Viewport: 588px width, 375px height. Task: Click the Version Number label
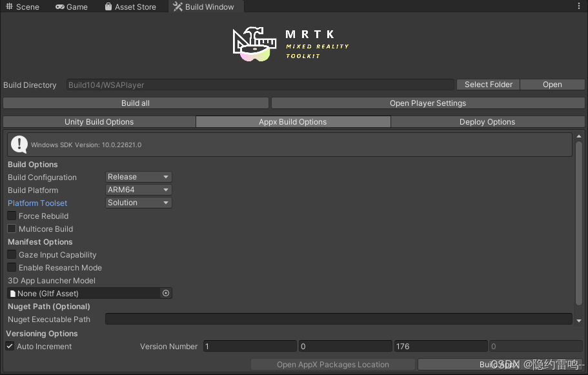click(x=168, y=347)
